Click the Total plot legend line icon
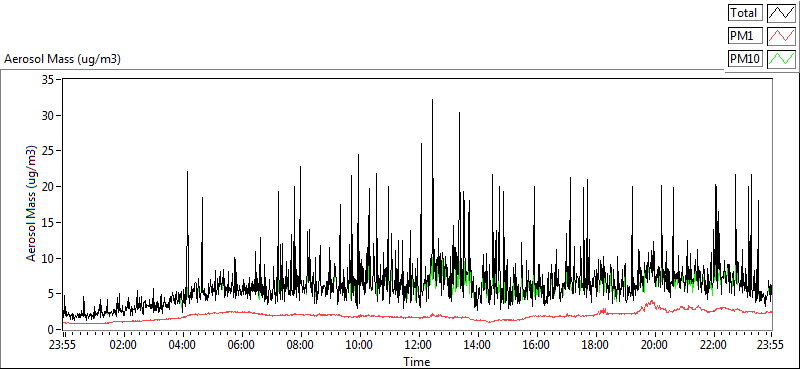The height and width of the screenshot is (369, 800). [782, 13]
